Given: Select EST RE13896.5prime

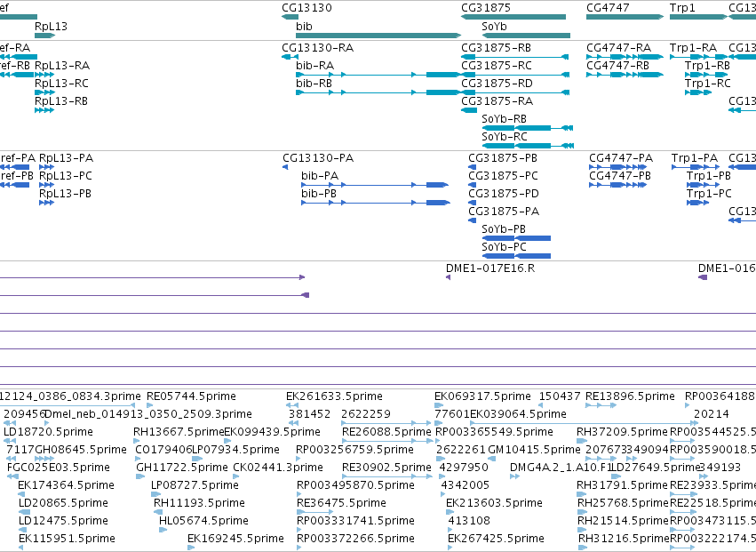Looking at the screenshot, I should pyautogui.click(x=630, y=396).
